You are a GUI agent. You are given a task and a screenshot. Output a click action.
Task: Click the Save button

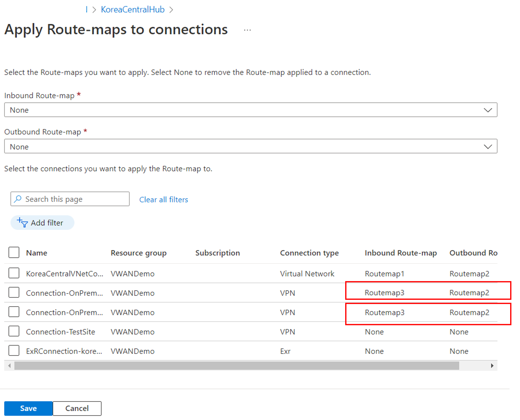click(28, 408)
